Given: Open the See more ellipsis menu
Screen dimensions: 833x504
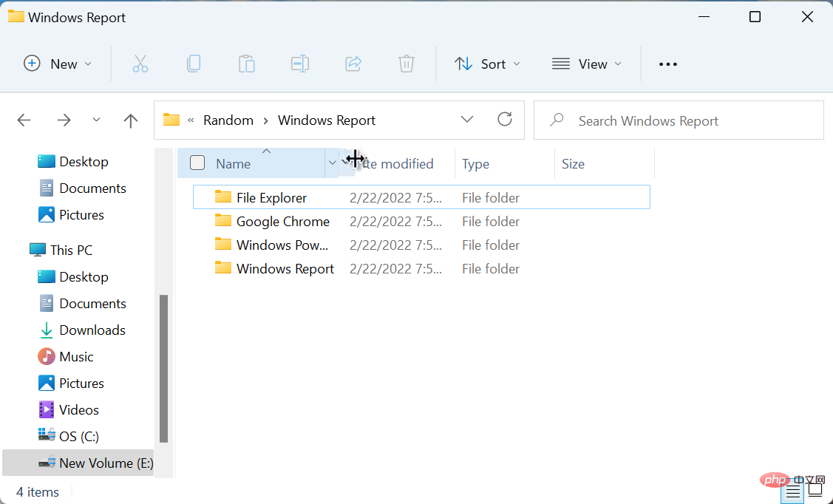Looking at the screenshot, I should [667, 64].
